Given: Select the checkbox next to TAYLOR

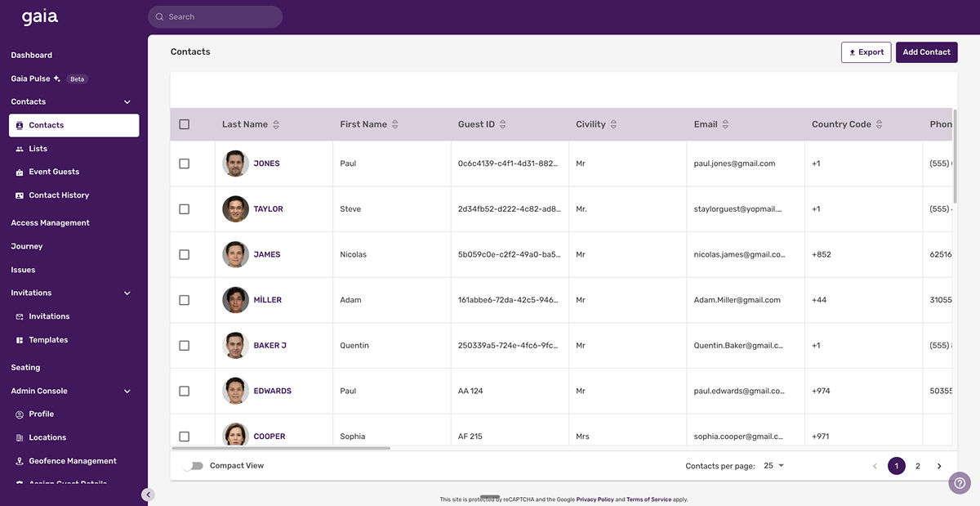Looking at the screenshot, I should click(184, 208).
